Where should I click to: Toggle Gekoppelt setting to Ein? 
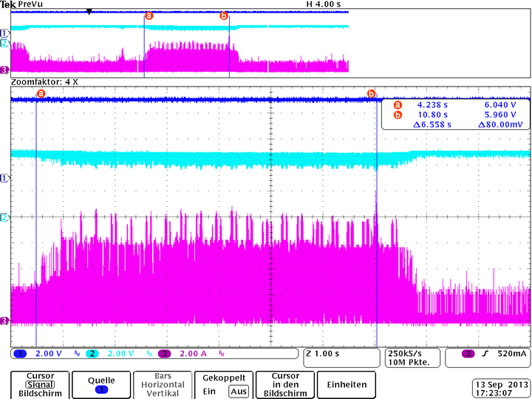click(x=209, y=391)
